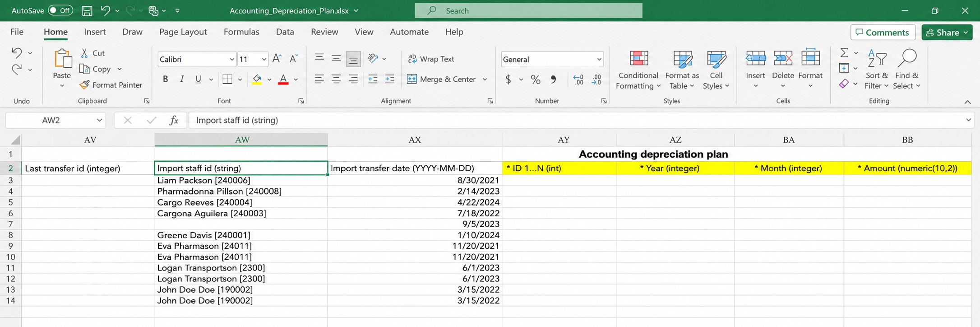Switch to the Page Layout tab
The width and height of the screenshot is (980, 327).
tap(183, 32)
